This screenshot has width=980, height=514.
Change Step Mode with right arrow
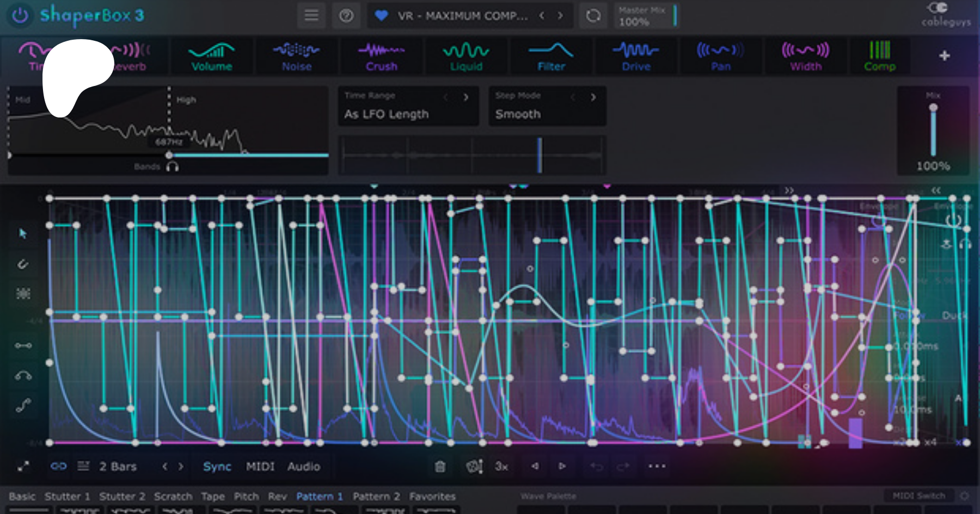593,97
